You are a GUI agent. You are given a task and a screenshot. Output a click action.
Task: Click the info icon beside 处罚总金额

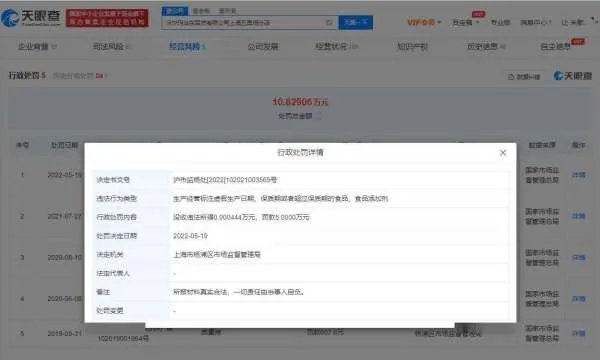(318, 116)
